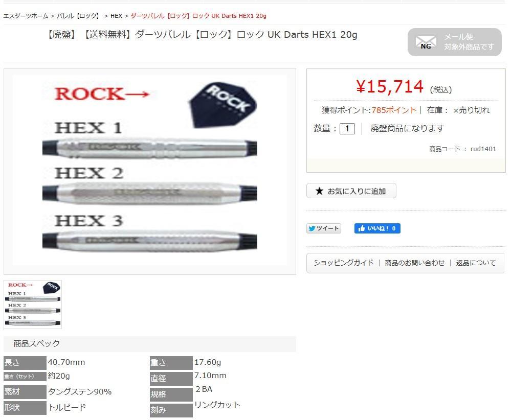The image size is (512, 420).
Task: Click the 785ポイント points text
Action: [x=394, y=110]
